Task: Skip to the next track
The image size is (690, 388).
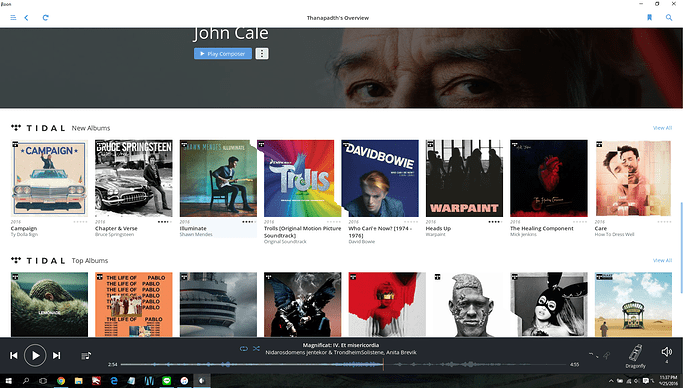Action: coord(56,355)
